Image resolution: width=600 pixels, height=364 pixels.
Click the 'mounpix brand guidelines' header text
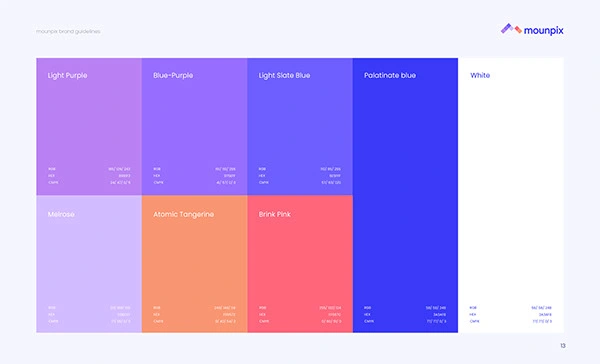click(68, 31)
